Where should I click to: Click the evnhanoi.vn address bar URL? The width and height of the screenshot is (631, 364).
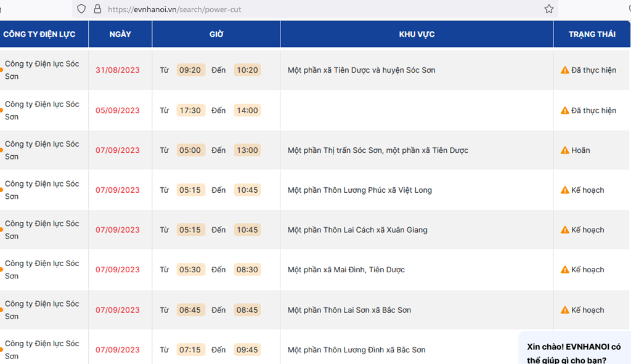pos(174,9)
